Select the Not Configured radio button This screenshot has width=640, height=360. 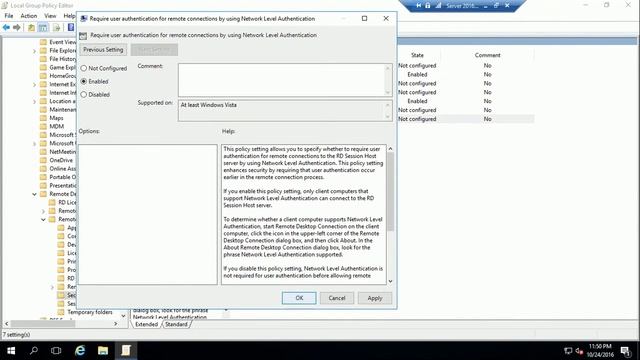coord(84,68)
